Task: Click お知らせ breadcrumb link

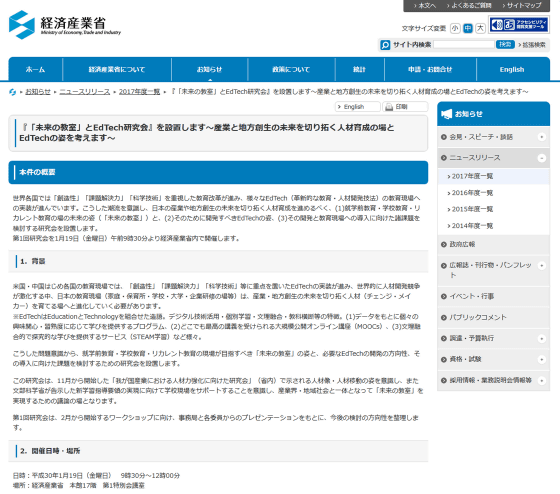Action: pyautogui.click(x=38, y=92)
